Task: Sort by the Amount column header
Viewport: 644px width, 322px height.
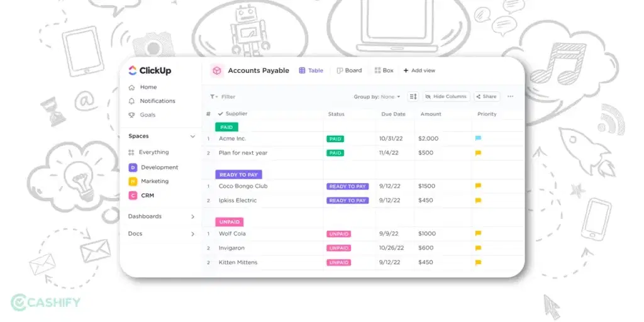Action: pos(430,114)
